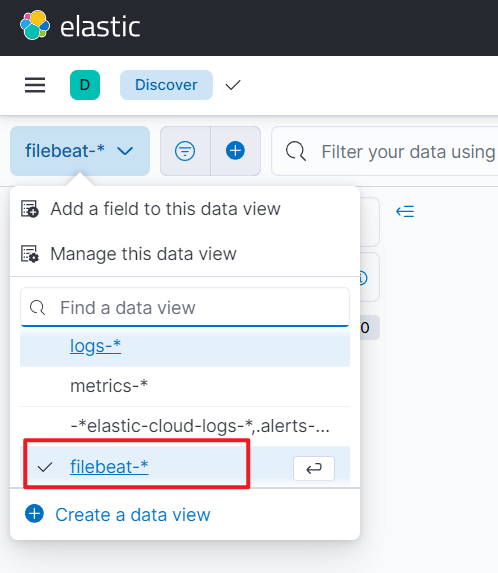Select the logs-* data view
The image size is (498, 573).
(x=185, y=346)
